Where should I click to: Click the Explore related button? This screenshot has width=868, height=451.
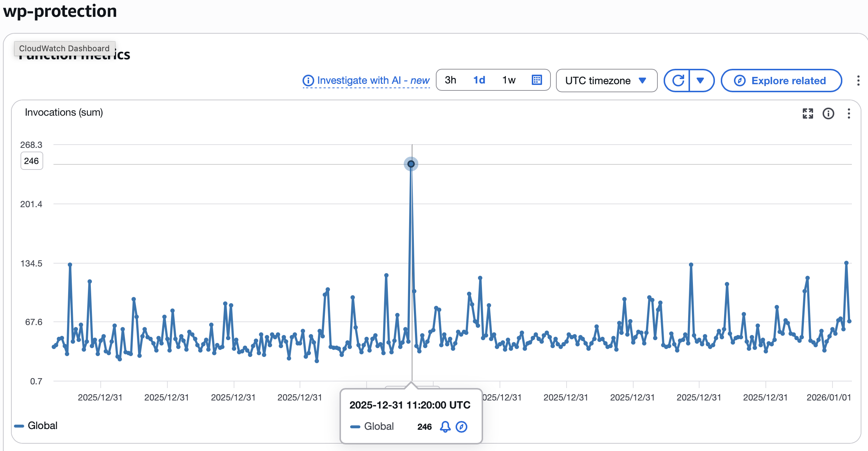[781, 81]
